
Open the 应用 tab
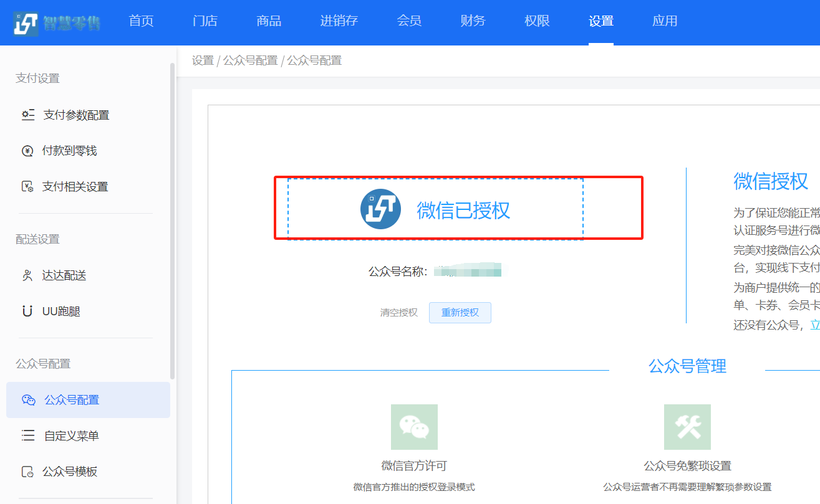665,21
